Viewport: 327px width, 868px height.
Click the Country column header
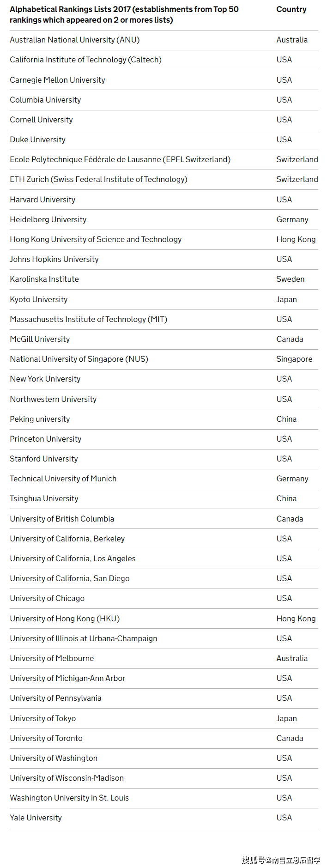coord(291,10)
